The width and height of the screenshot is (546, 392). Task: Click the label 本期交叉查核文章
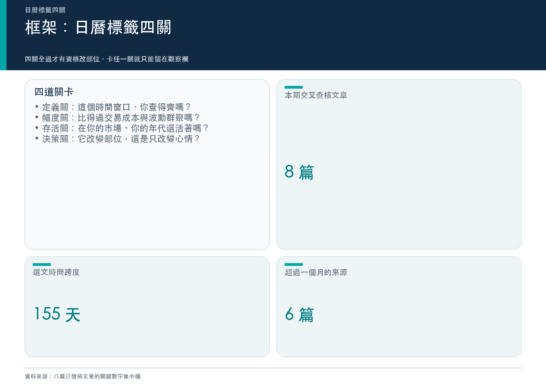click(x=316, y=95)
